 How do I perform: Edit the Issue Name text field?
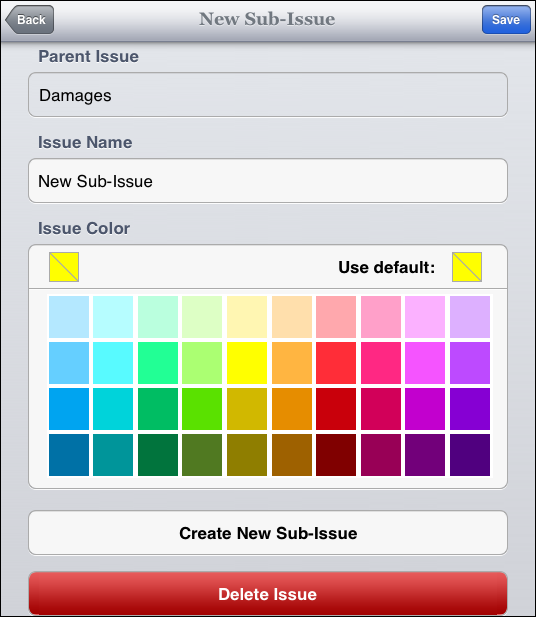point(268,181)
